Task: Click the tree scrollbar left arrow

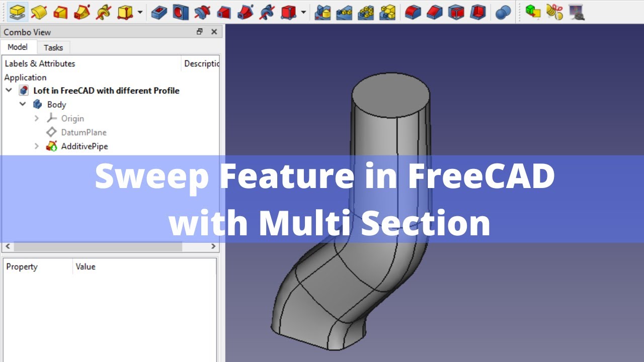Action: 8,246
